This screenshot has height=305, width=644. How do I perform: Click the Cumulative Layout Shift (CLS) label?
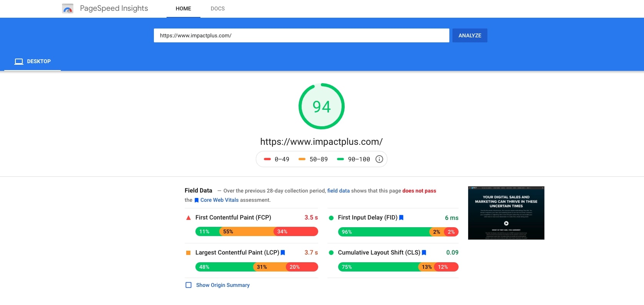tap(379, 253)
